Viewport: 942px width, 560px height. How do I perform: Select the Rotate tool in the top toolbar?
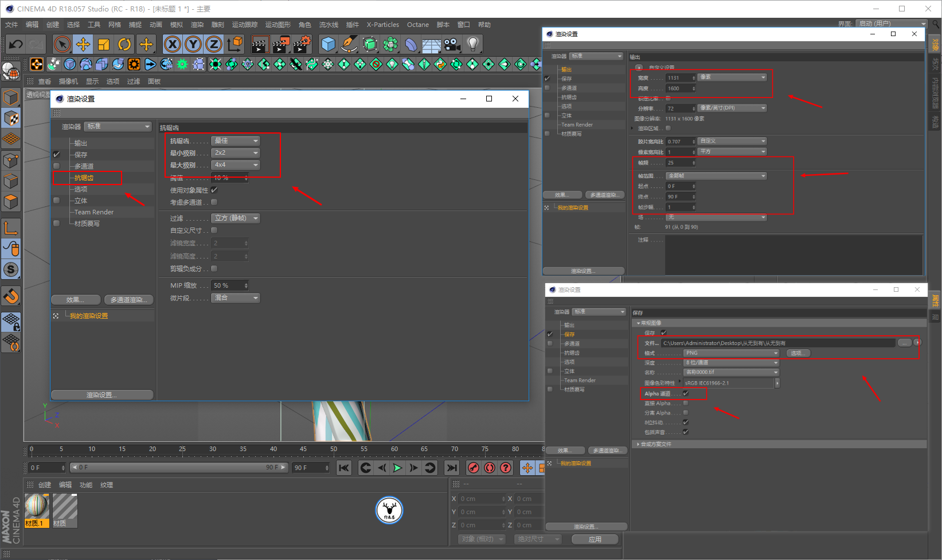point(124,44)
